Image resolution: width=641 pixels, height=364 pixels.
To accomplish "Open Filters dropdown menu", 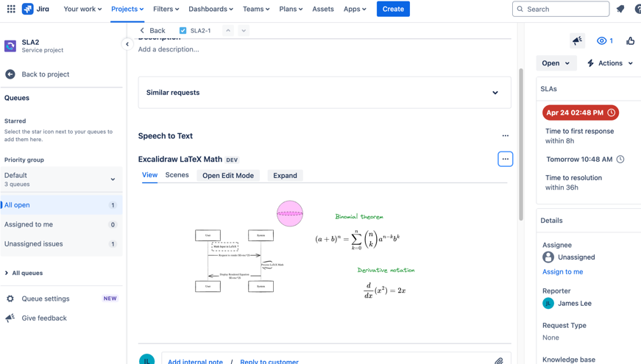I will point(166,9).
